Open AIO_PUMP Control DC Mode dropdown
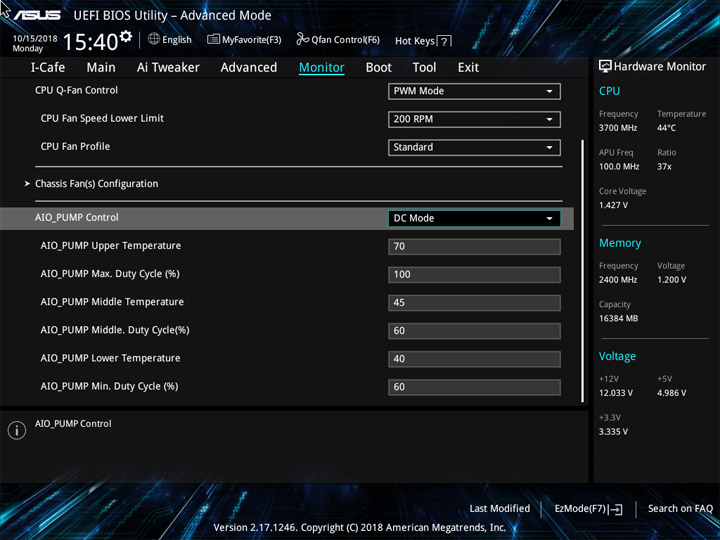 (474, 218)
